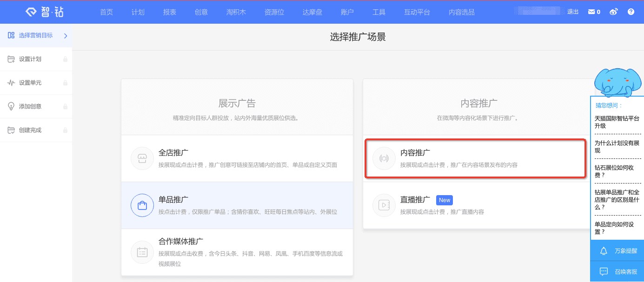Click the store icon beside 全店推广
Screen dimensions: 644x282
142,158
